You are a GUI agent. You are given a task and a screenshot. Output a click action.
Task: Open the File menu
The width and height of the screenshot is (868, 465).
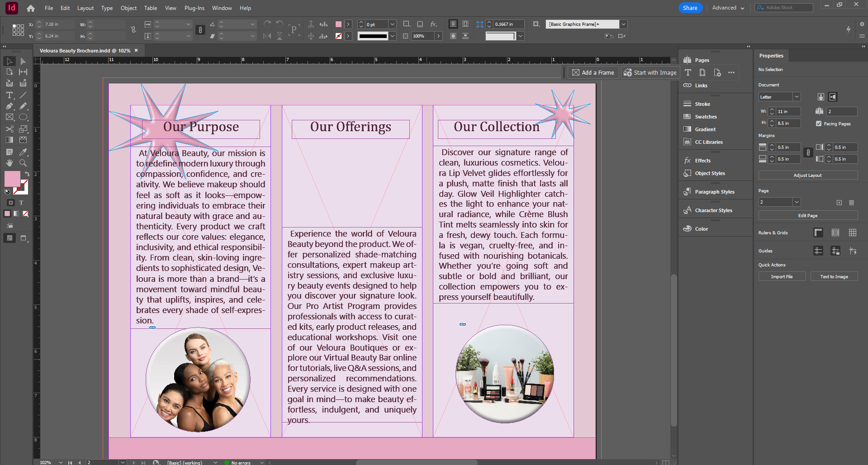pyautogui.click(x=49, y=8)
